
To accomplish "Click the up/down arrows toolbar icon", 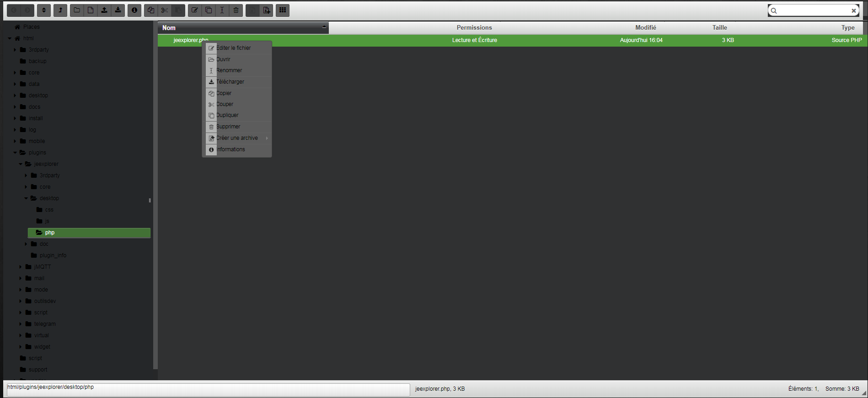I will tap(44, 10).
